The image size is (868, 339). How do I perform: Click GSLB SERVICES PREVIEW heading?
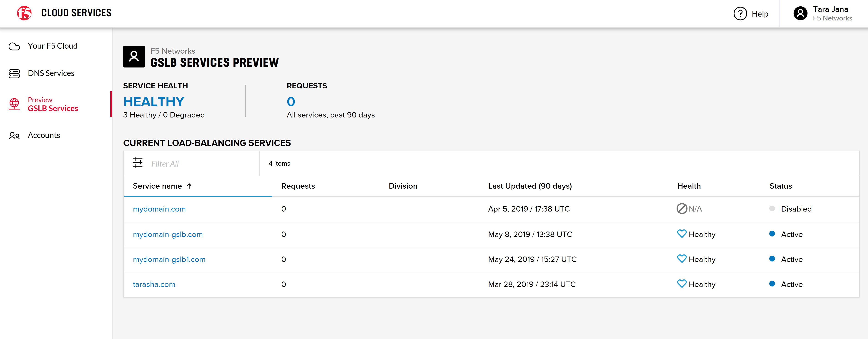click(x=214, y=63)
